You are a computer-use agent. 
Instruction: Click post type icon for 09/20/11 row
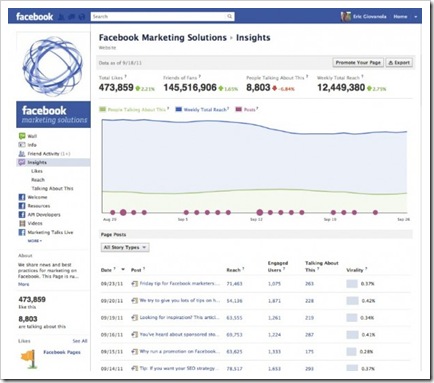pyautogui.click(x=135, y=301)
